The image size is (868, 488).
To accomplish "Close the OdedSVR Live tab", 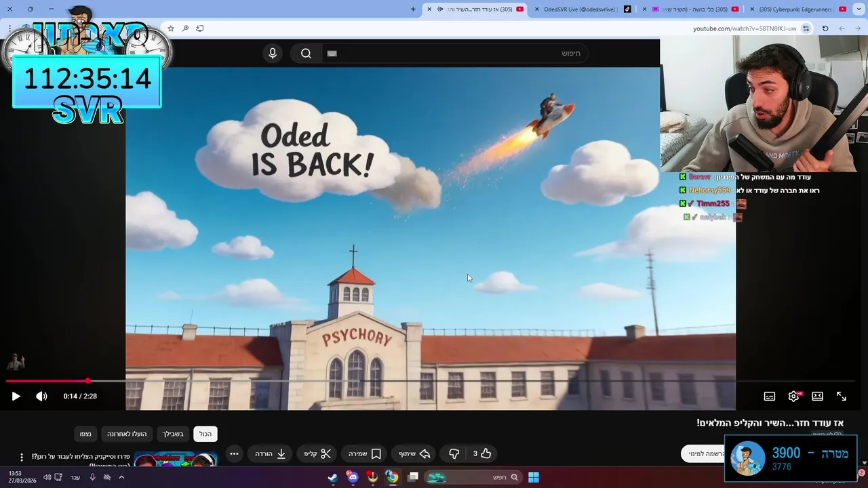I will click(537, 9).
